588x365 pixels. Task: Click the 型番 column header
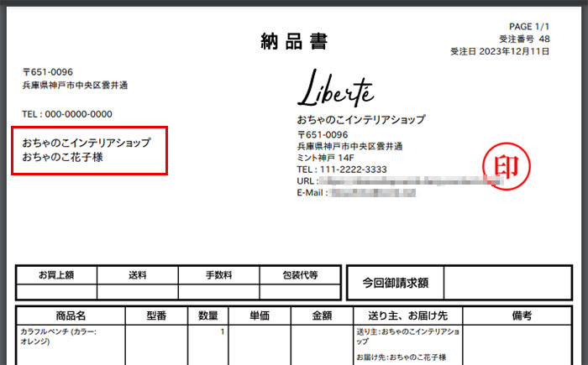pyautogui.click(x=156, y=315)
